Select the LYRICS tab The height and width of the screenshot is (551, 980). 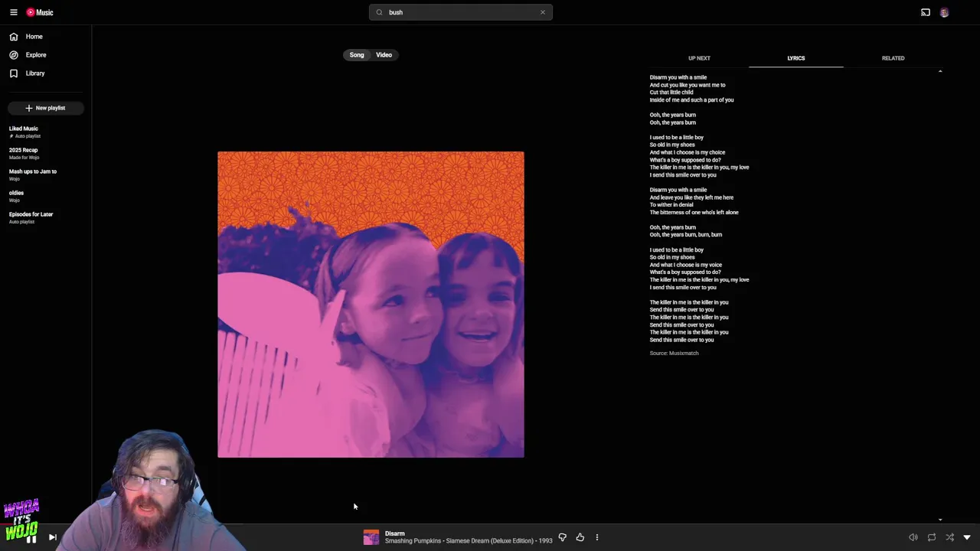pos(796,58)
